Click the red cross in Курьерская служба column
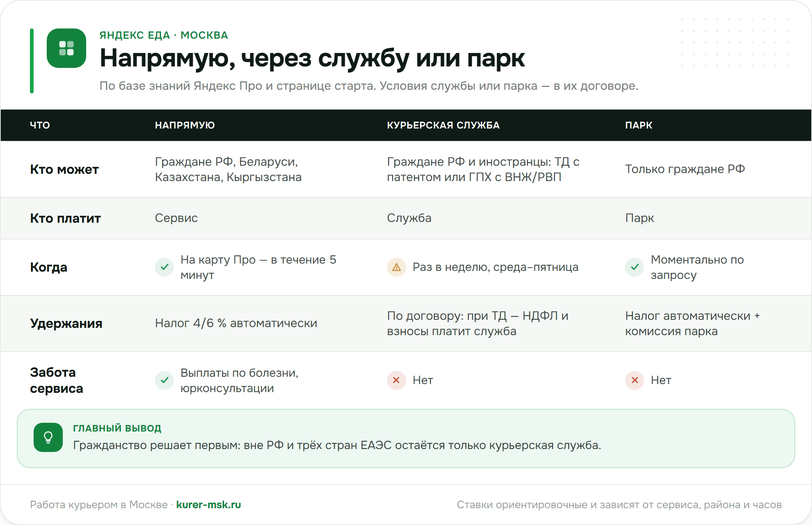812x525 pixels. pyautogui.click(x=397, y=380)
